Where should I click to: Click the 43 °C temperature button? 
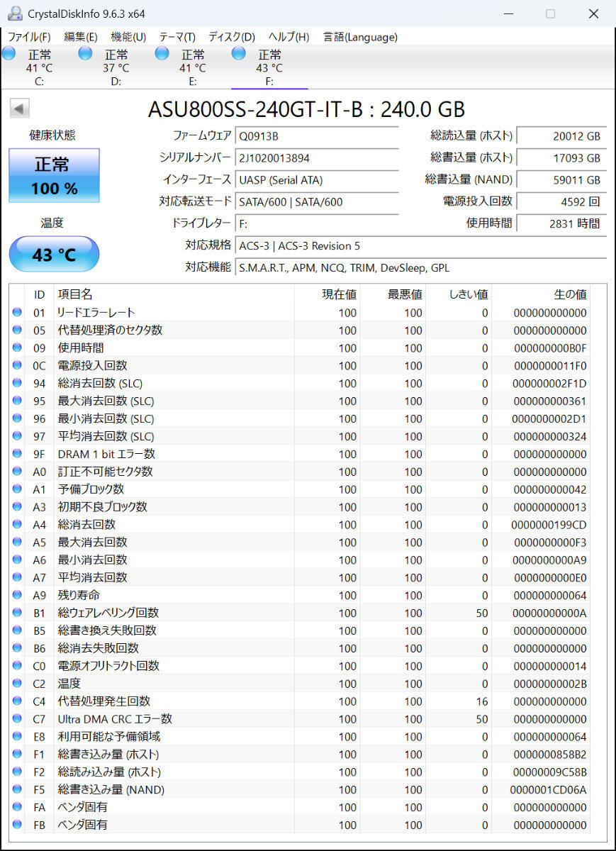tap(54, 255)
